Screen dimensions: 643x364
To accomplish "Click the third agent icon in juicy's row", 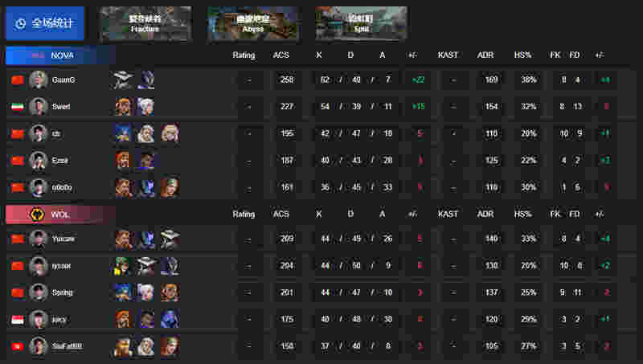I will (x=170, y=319).
